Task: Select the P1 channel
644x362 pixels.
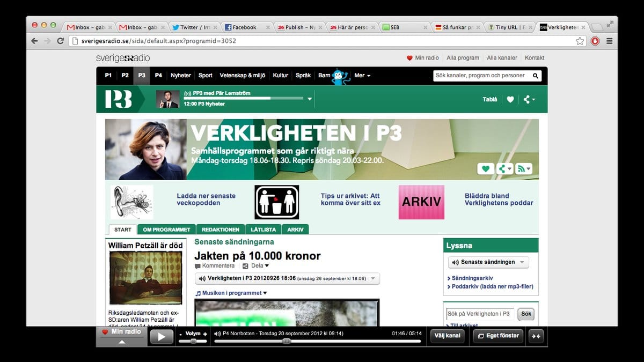Action: coord(108,76)
